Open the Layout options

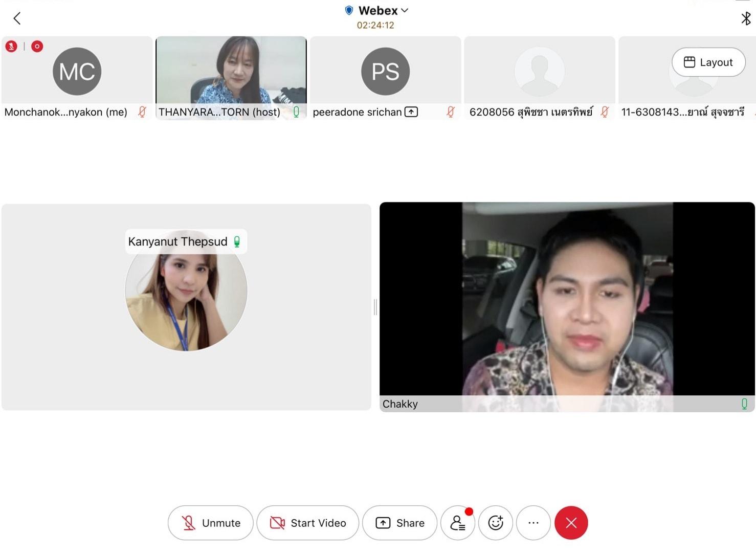pyautogui.click(x=708, y=62)
